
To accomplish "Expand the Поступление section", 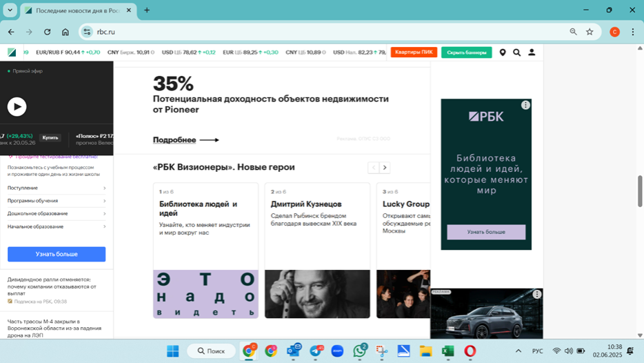I will (56, 188).
